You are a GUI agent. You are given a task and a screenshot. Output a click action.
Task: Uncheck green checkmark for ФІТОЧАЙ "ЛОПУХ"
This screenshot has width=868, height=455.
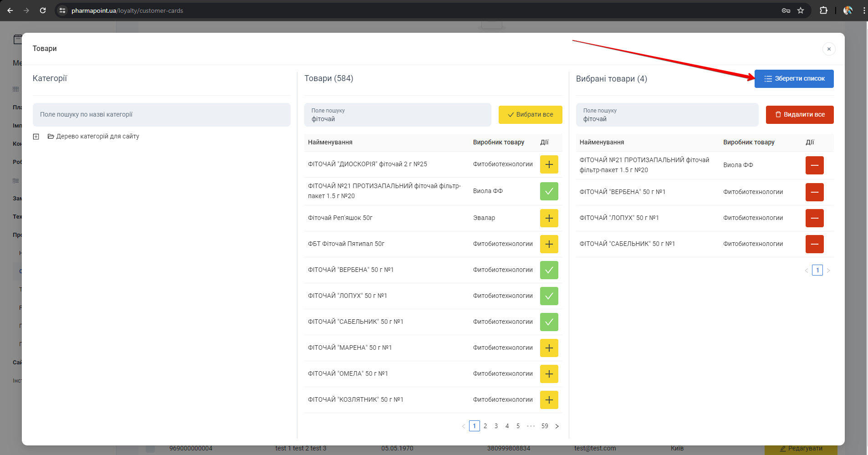click(549, 296)
